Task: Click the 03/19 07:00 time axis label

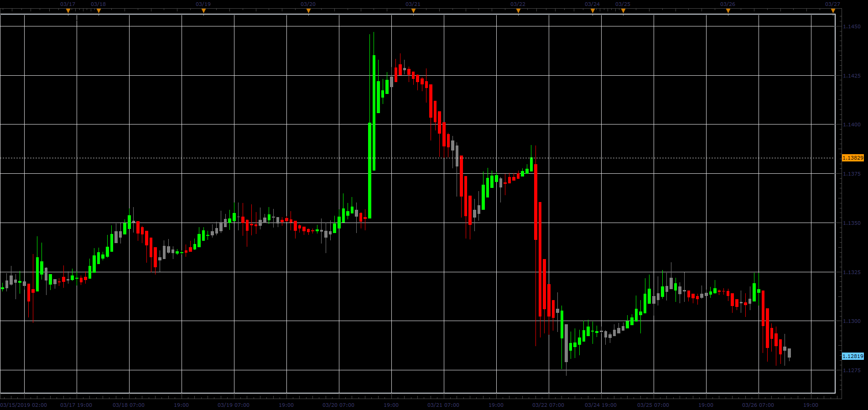Action: pyautogui.click(x=234, y=405)
